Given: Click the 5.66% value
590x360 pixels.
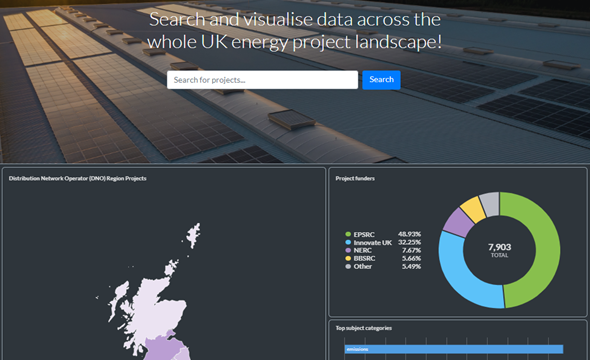Looking at the screenshot, I should (x=411, y=258).
